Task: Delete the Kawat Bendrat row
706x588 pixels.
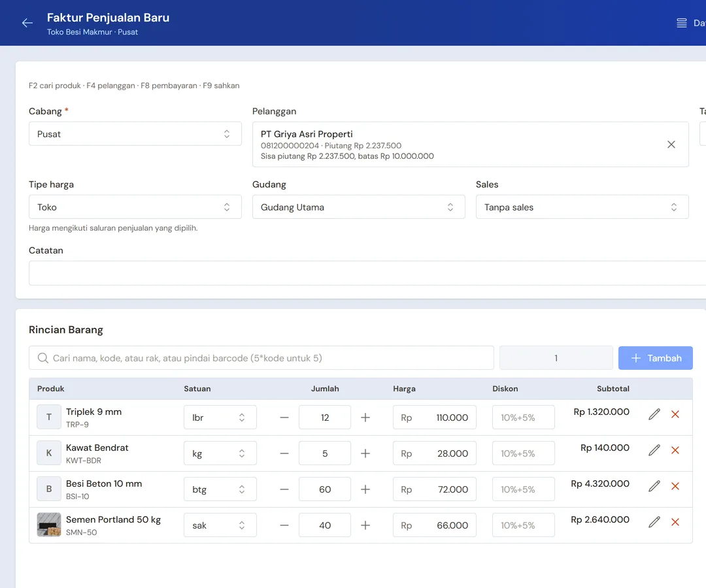Action: 675,450
